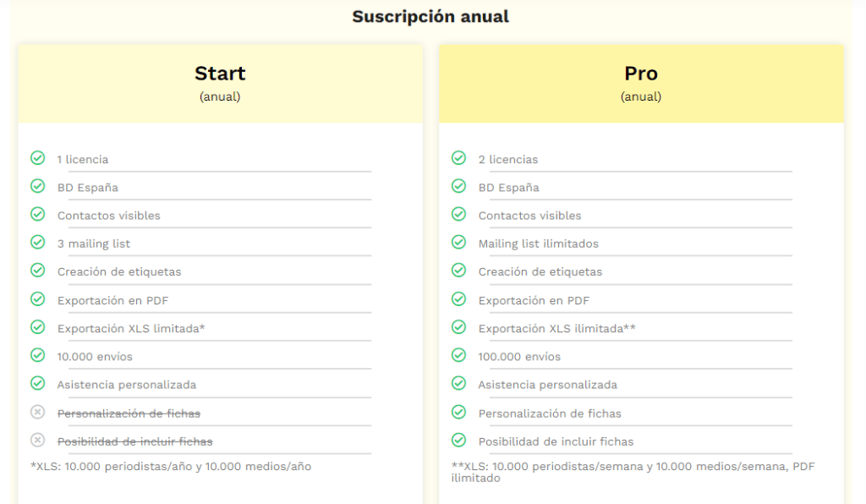Click the check icon next to Exportación XLS ilimitada**
Viewport: 866px width, 504px height.
click(x=458, y=326)
